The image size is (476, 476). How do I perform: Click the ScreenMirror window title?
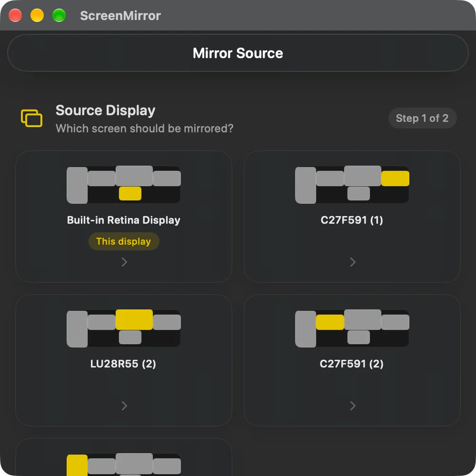point(120,16)
